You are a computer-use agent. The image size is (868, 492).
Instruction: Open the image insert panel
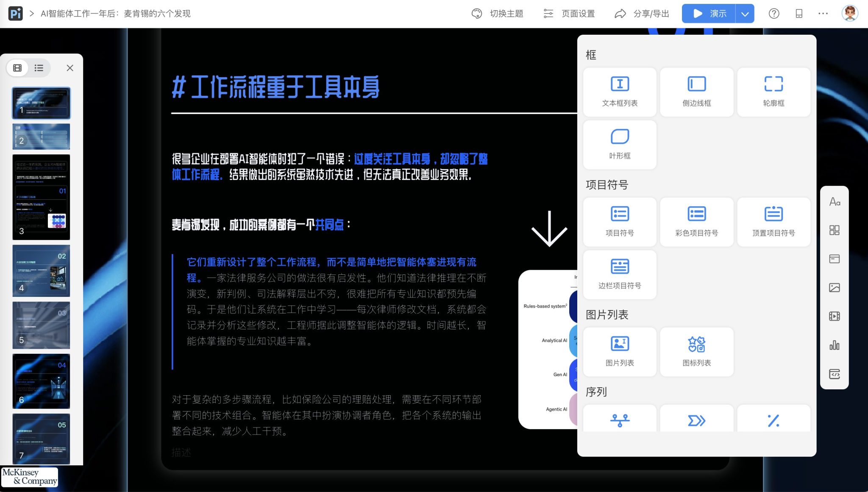[834, 287]
